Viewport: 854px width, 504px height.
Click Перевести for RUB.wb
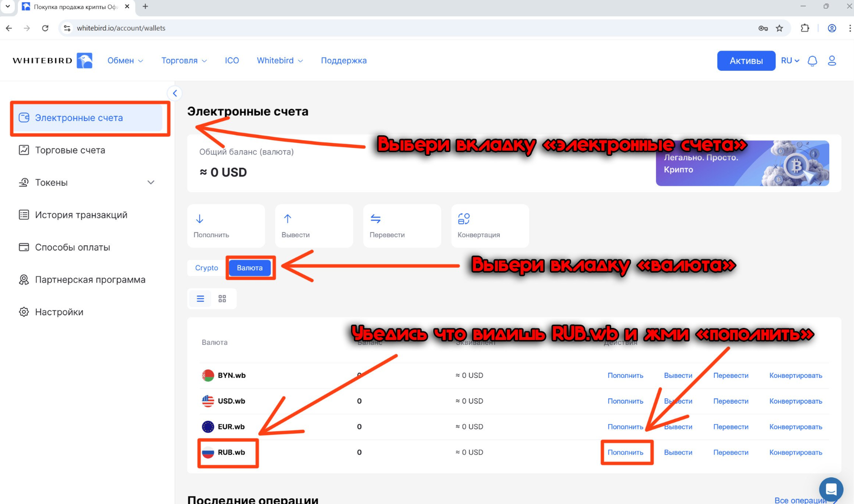[x=731, y=452]
